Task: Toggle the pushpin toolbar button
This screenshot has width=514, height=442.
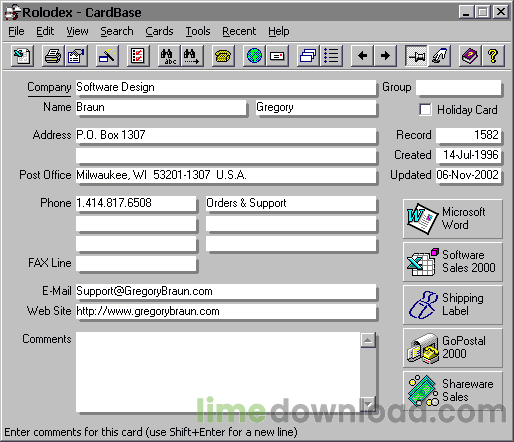Action: pos(416,56)
